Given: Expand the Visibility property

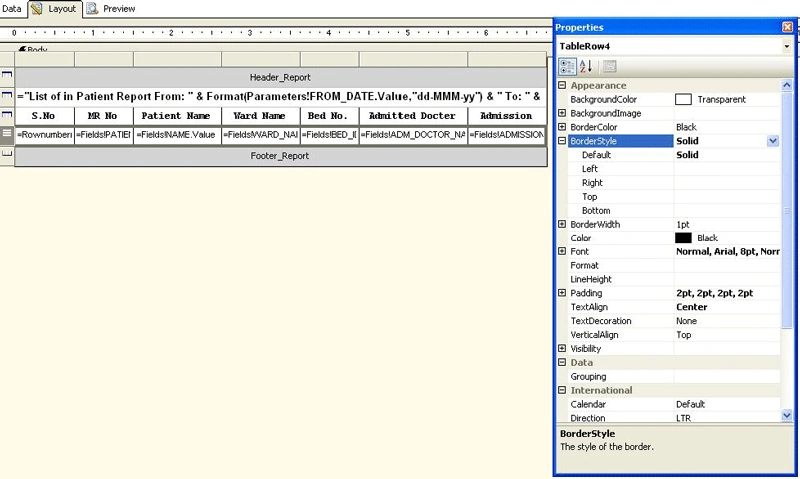Looking at the screenshot, I should point(562,348).
